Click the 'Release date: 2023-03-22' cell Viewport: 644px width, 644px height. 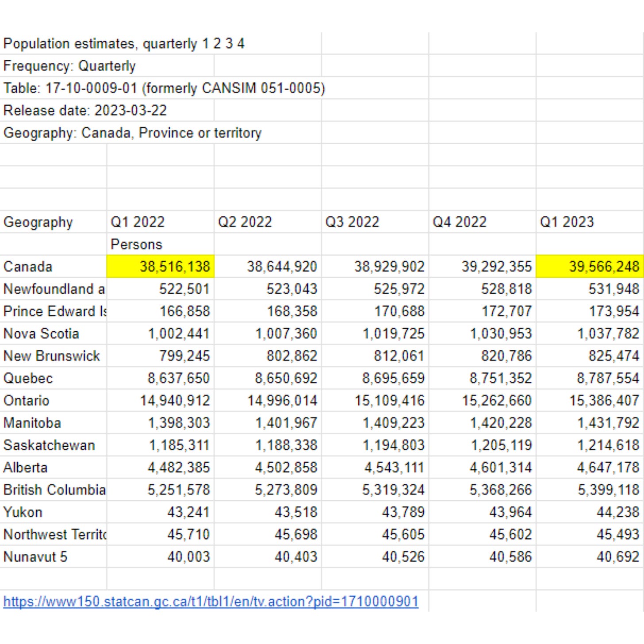(85, 111)
